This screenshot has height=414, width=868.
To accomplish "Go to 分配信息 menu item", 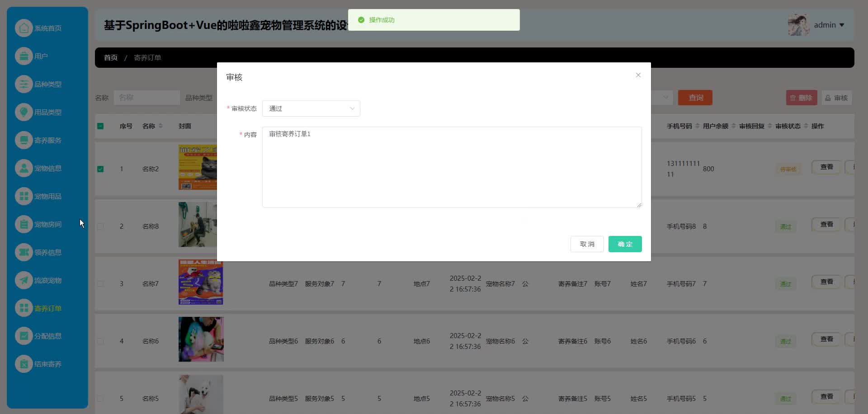I will (47, 336).
